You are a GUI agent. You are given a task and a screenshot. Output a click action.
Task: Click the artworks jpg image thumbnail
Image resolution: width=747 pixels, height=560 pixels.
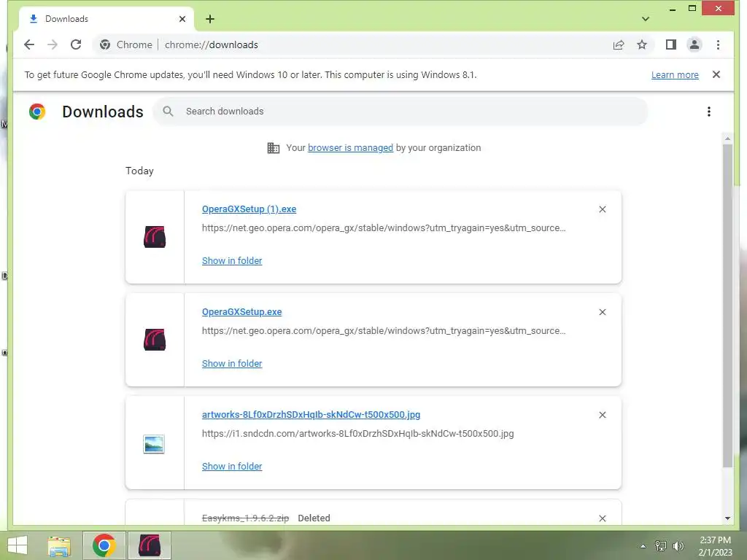[x=154, y=444]
